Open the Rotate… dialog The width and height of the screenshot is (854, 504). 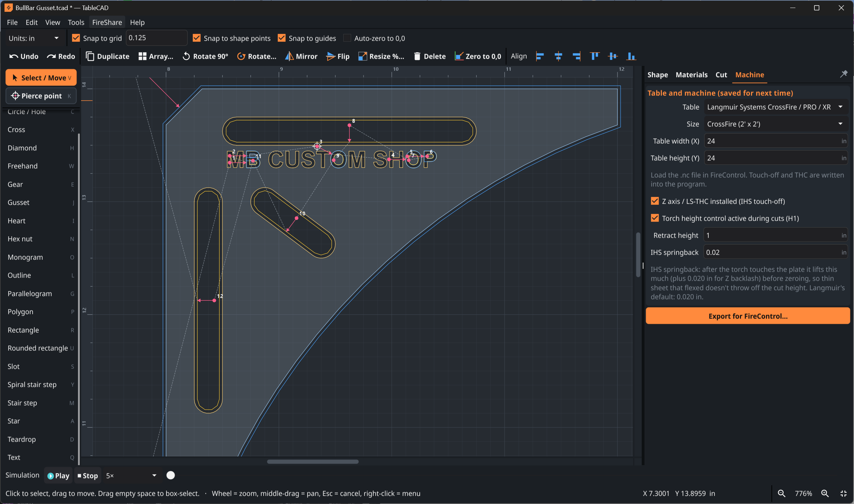tap(257, 56)
